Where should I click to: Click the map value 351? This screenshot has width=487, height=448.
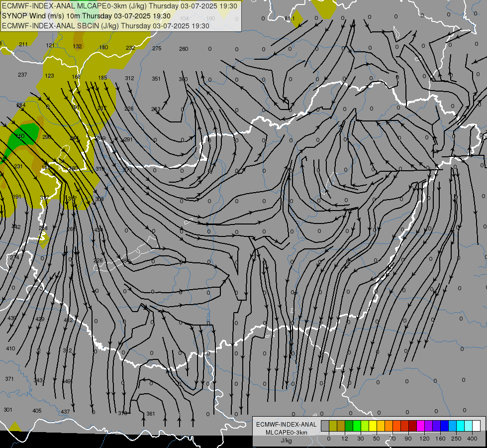point(156,79)
